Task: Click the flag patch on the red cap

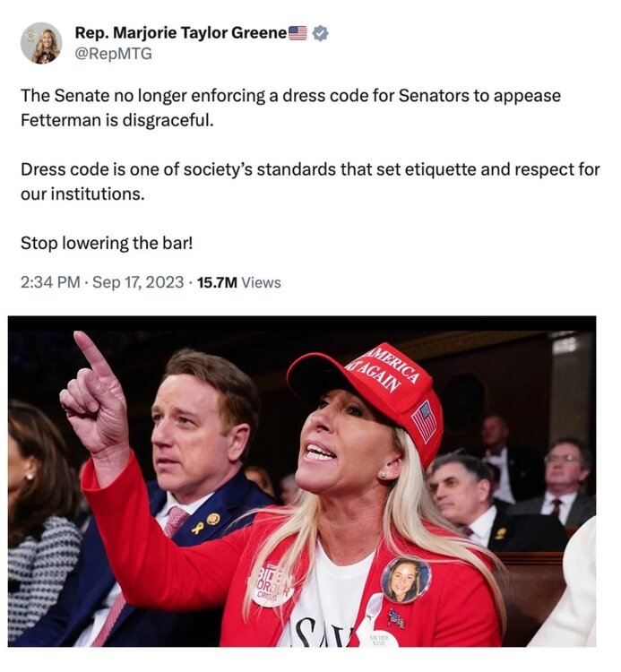Action: [424, 421]
